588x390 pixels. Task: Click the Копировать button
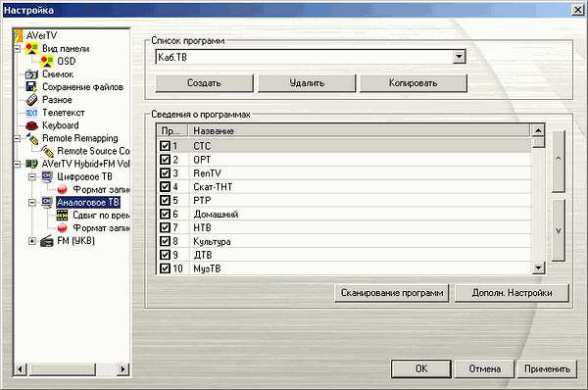(x=413, y=83)
